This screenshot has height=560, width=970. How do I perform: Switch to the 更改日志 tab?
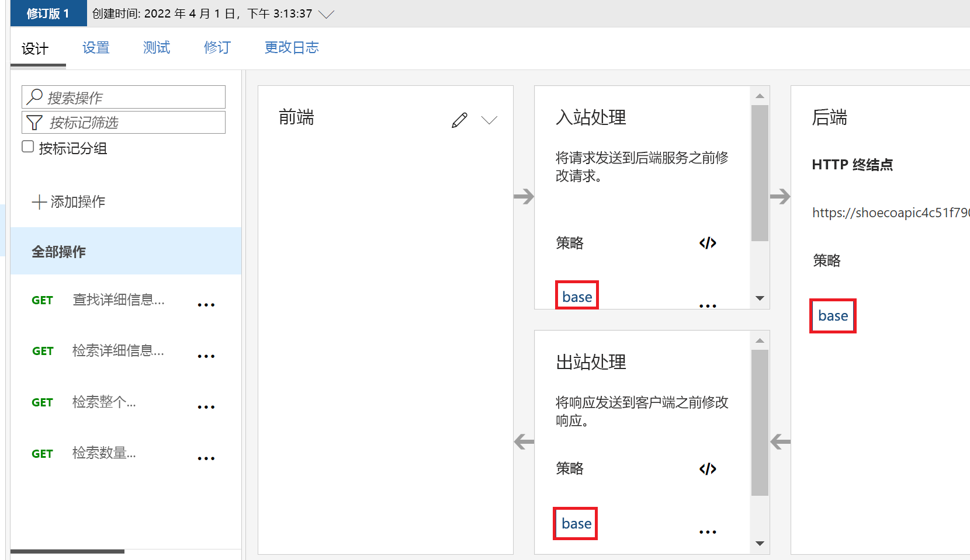coord(292,47)
